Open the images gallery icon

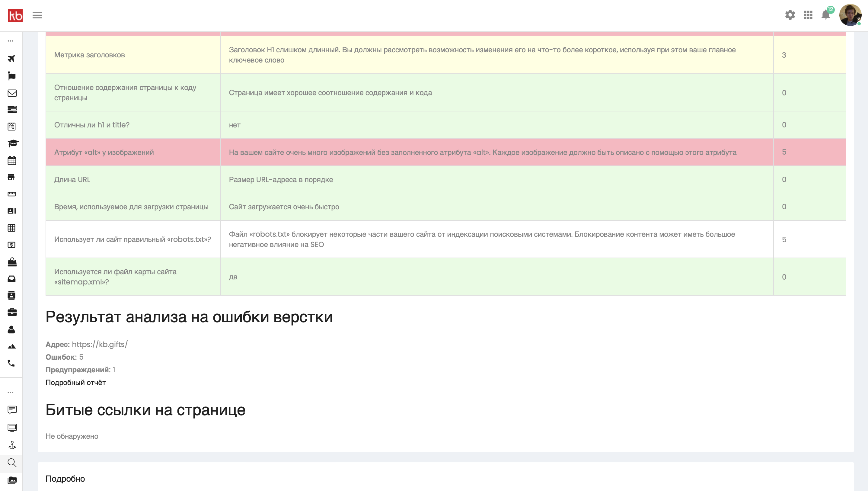pyautogui.click(x=12, y=480)
